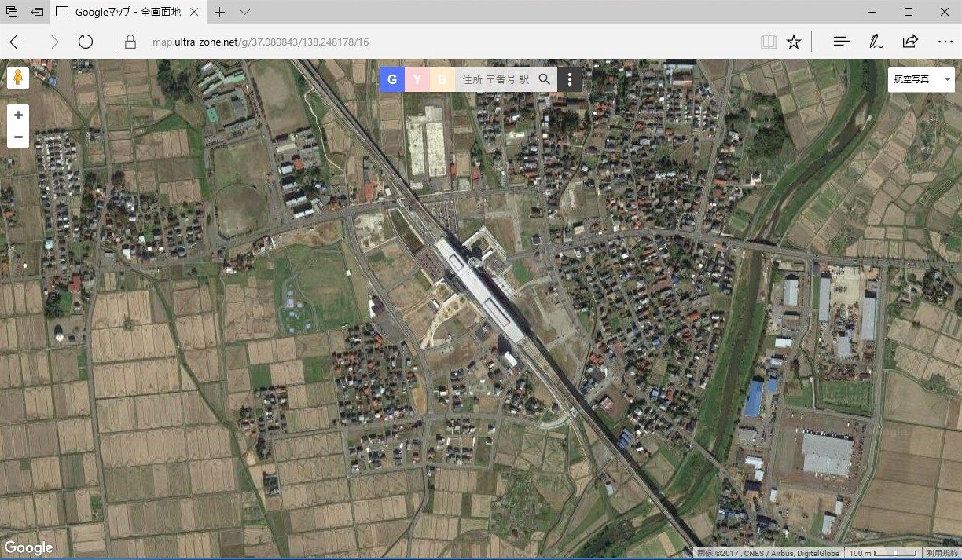Add page to favorites with star

(794, 42)
